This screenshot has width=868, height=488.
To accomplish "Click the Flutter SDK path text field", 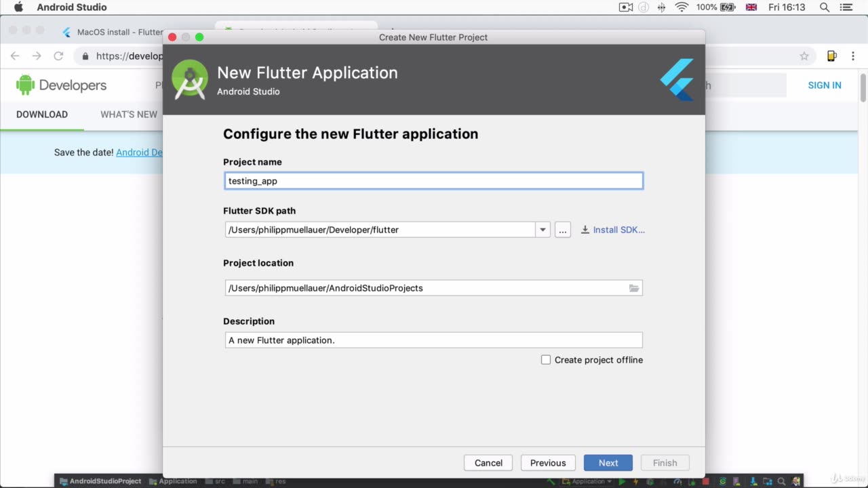I will tap(380, 230).
